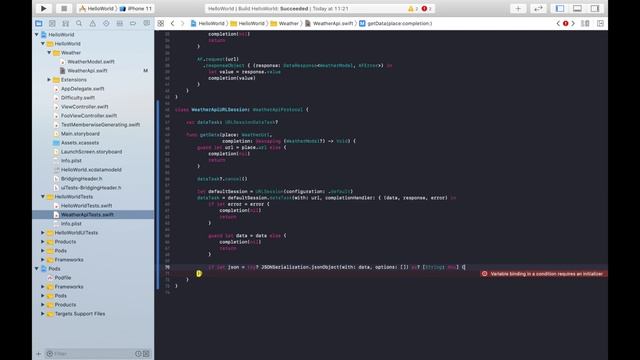Jump to the previous issue arrow

pos(558,23)
